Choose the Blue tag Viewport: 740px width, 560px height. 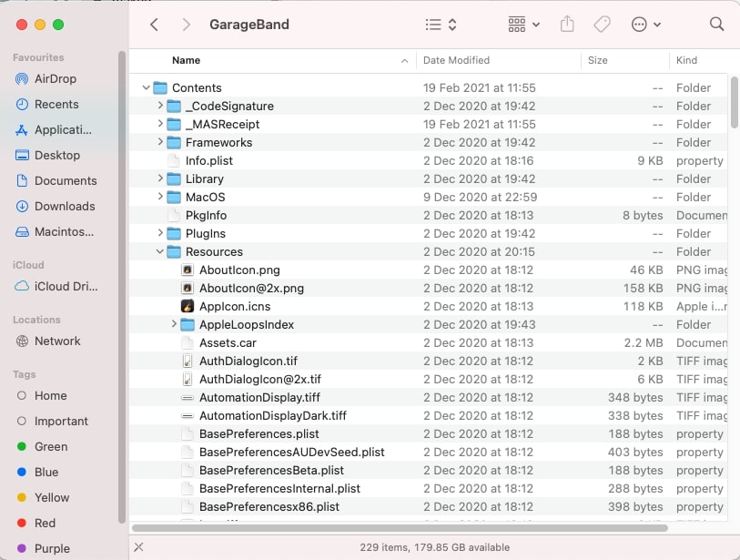tap(37, 473)
